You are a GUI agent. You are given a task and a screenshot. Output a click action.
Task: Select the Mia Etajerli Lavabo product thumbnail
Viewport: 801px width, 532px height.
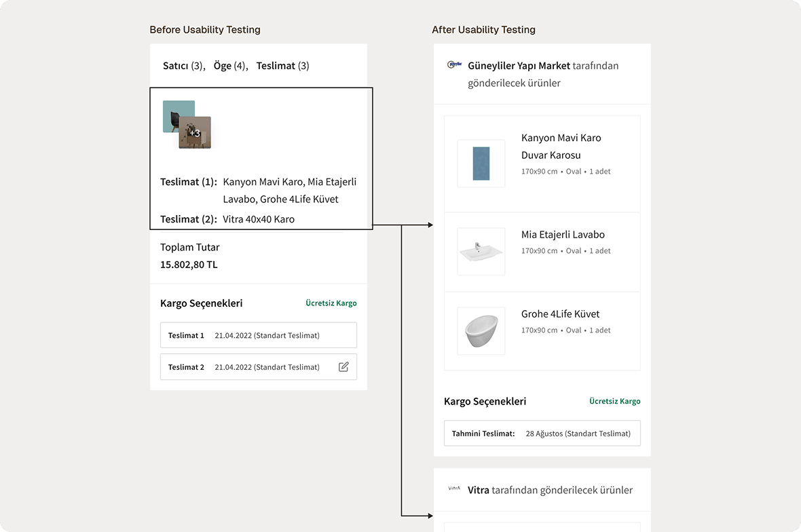click(x=481, y=251)
